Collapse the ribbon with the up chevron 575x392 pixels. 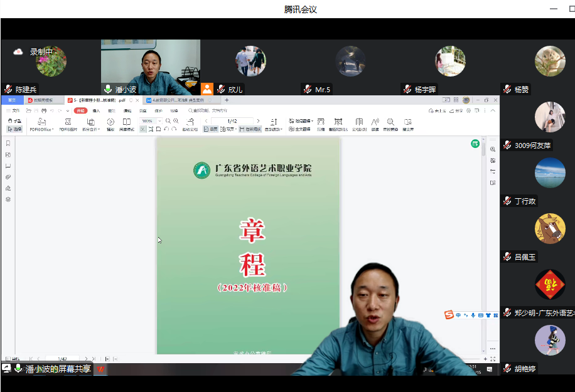tap(493, 110)
